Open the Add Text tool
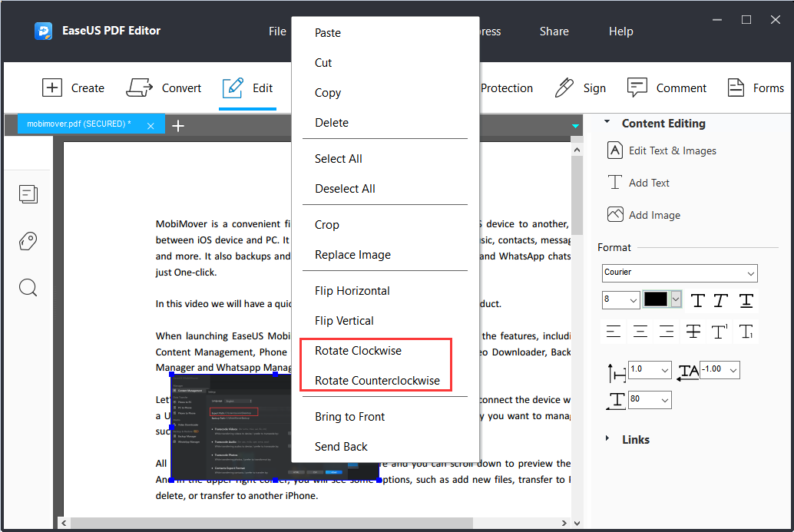The height and width of the screenshot is (532, 794). 649,182
